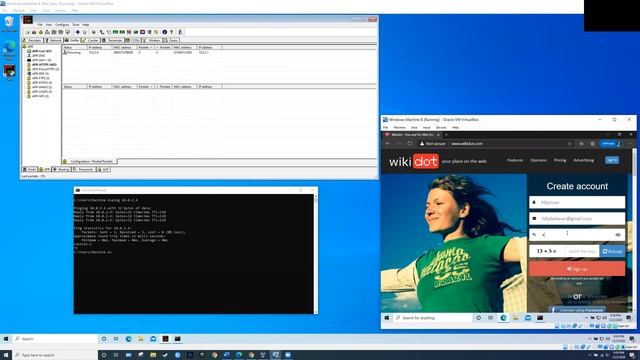This screenshot has height=360, width=640.
Task: Click the Open file icon in Cain toolbar
Action: pyautogui.click(x=28, y=32)
